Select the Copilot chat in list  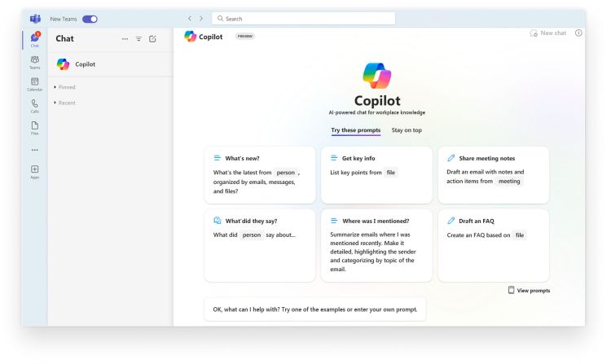[x=111, y=64]
